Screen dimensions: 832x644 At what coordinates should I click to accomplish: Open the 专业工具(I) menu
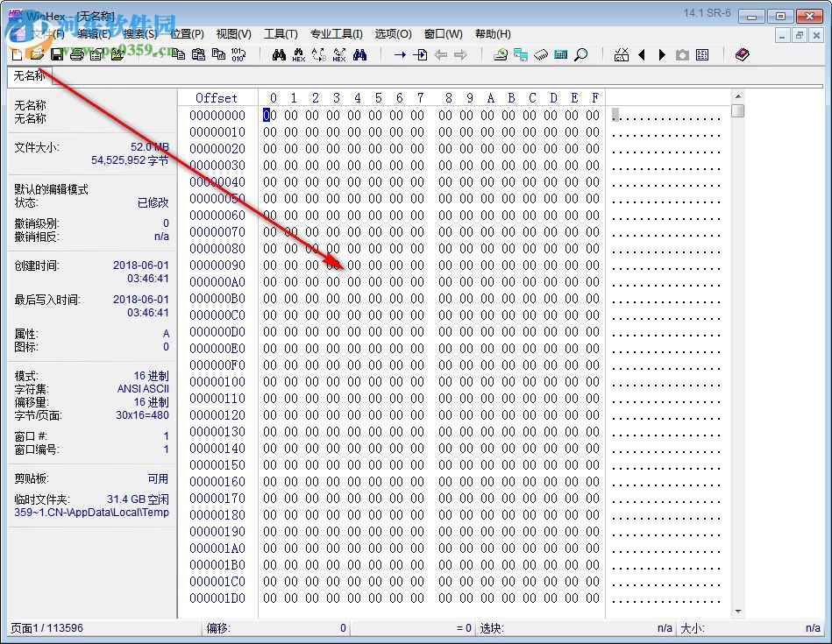click(336, 34)
